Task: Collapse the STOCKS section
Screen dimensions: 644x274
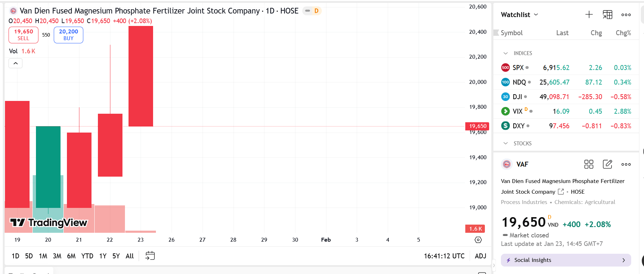Action: click(506, 144)
